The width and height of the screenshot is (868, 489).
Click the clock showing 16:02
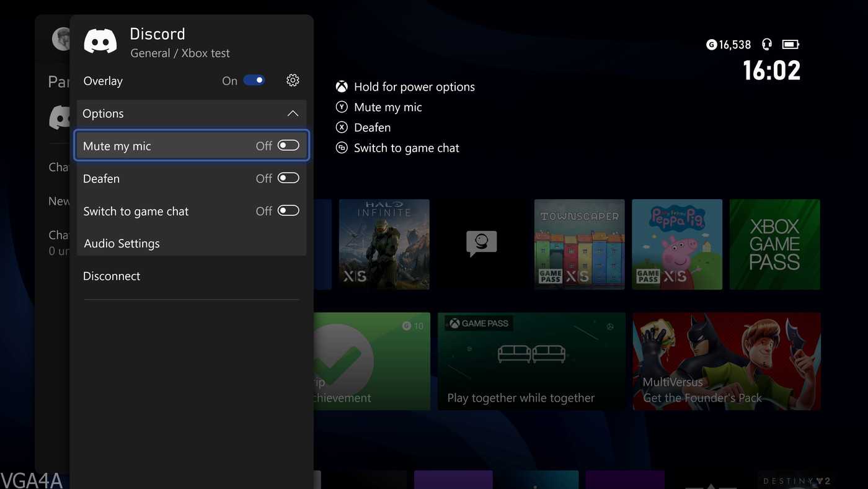pyautogui.click(x=771, y=71)
